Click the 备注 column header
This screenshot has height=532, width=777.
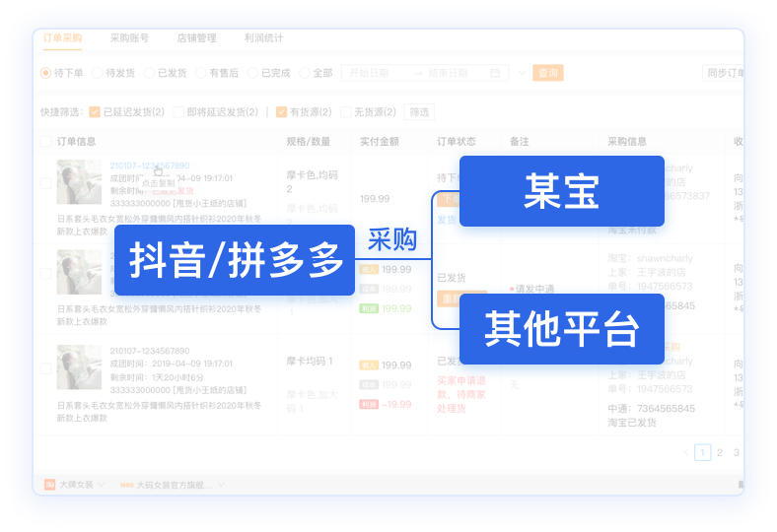(x=520, y=142)
